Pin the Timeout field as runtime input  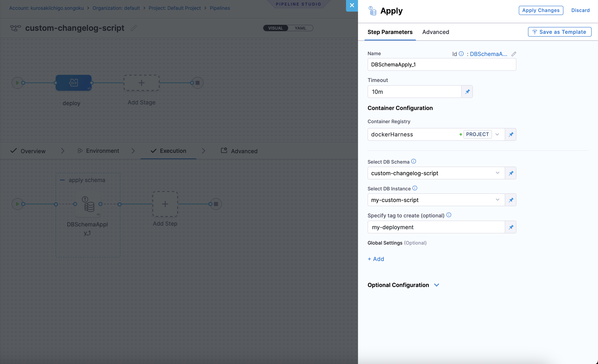pyautogui.click(x=467, y=92)
